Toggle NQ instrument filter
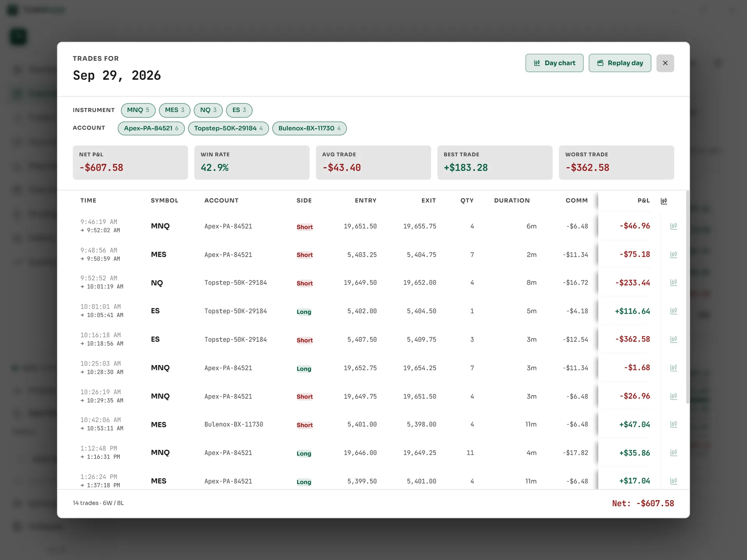Image resolution: width=747 pixels, height=560 pixels. (x=208, y=110)
